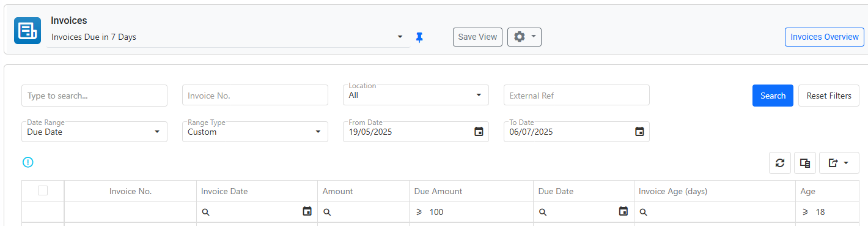Click the blue pin icon beside view name

(419, 37)
